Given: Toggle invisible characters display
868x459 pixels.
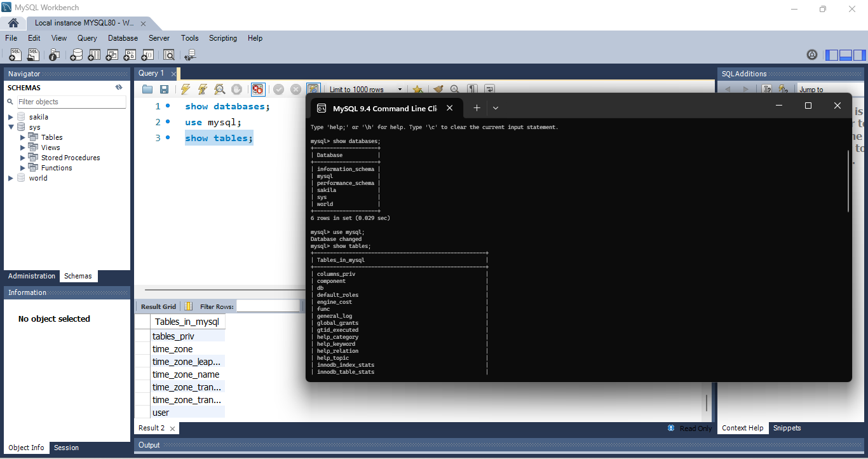Looking at the screenshot, I should coord(472,90).
